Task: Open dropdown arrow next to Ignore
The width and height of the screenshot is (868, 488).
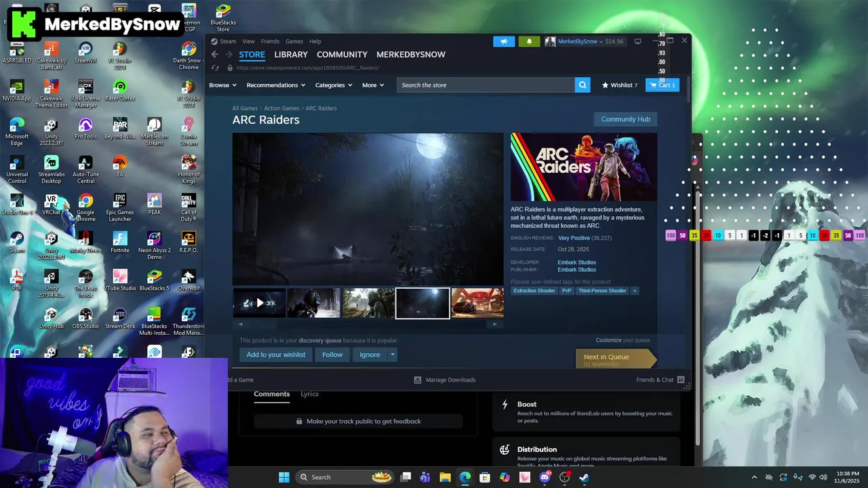Action: tap(392, 354)
